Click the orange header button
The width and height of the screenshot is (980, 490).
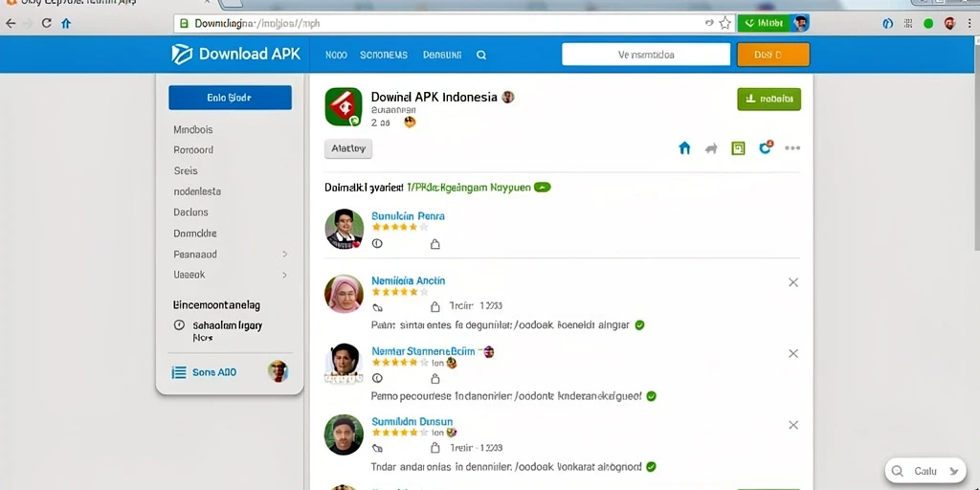(773, 55)
